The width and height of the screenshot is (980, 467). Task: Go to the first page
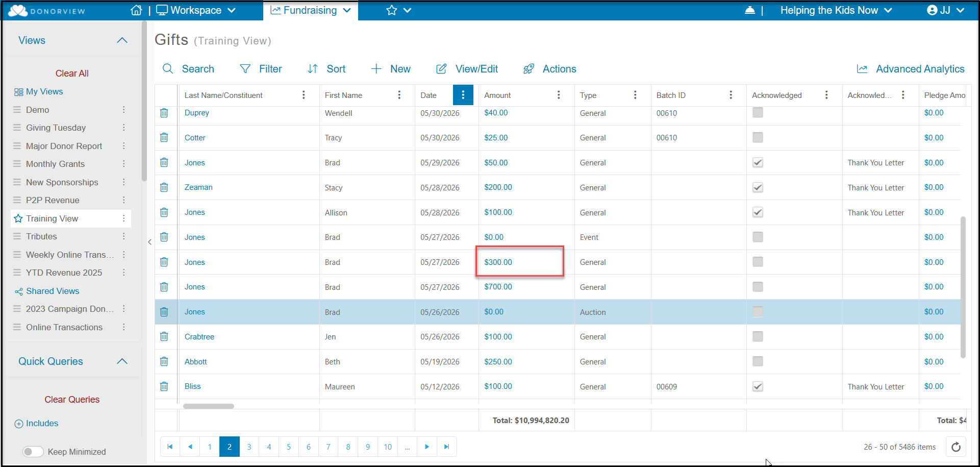point(170,447)
